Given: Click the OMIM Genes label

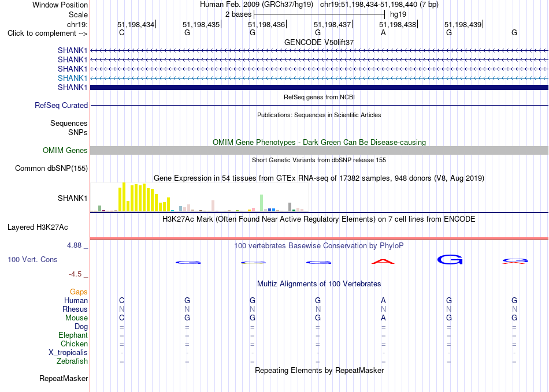Looking at the screenshot, I should tap(65, 150).
